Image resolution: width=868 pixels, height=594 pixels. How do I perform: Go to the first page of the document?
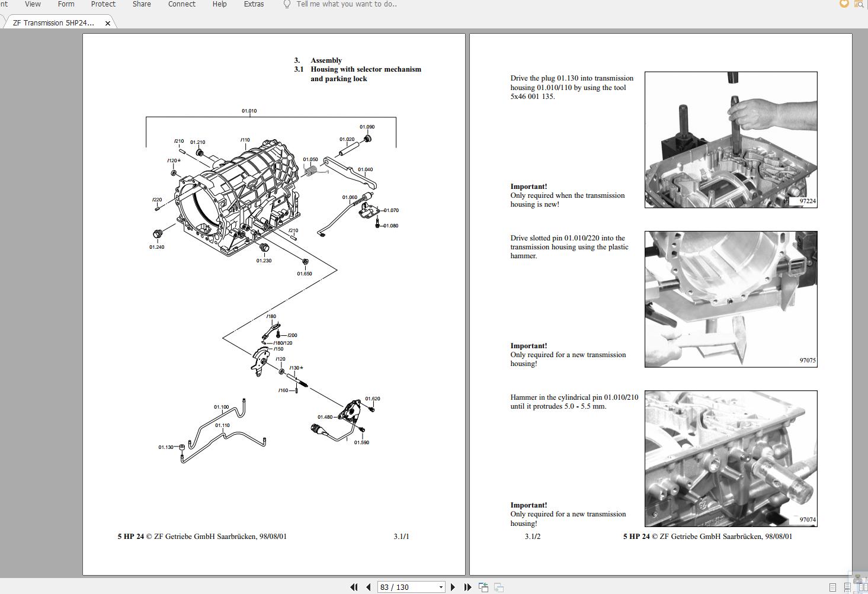354,586
